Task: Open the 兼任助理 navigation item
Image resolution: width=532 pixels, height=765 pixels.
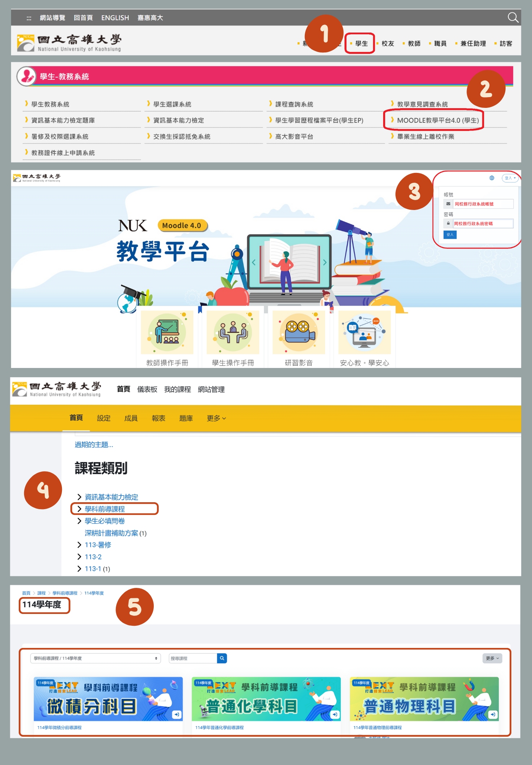Action: (473, 44)
